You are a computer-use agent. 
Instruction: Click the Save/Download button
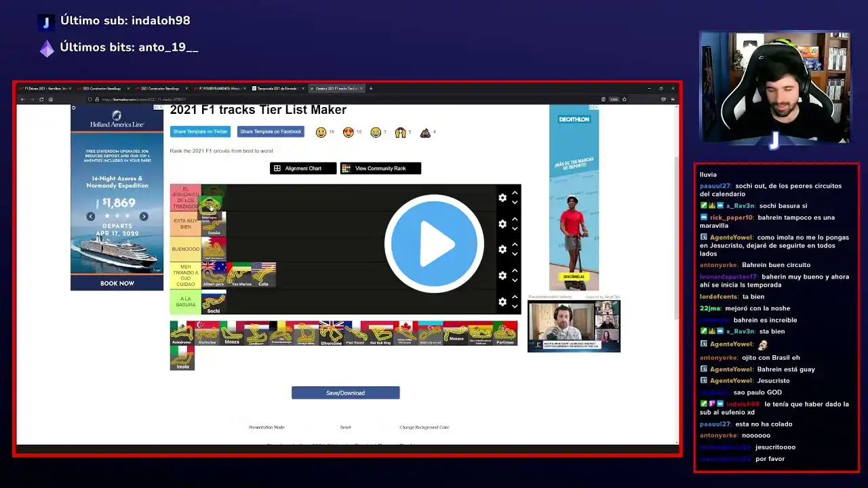346,393
